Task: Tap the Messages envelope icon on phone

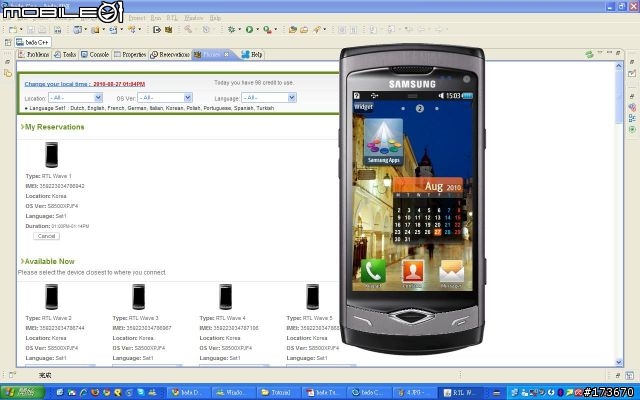Action: 451,272
